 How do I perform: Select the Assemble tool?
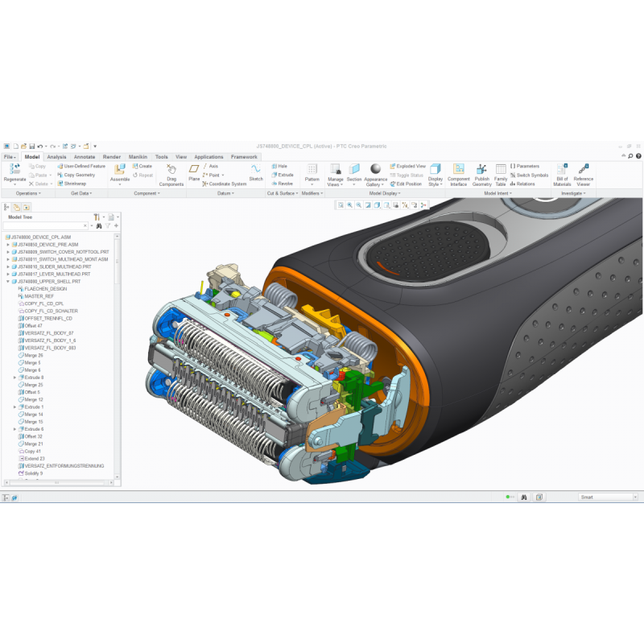point(119,170)
